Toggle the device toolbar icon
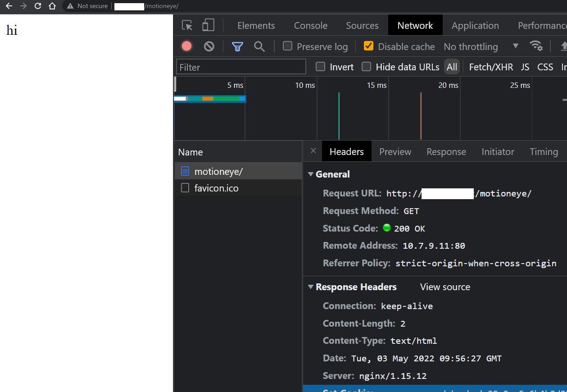Viewport: 567px width, 392px height. pos(208,25)
